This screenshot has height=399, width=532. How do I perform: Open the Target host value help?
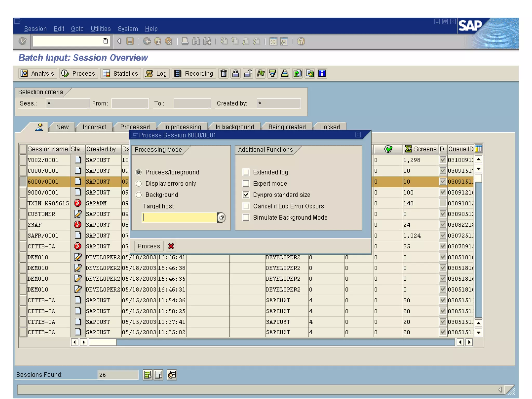click(x=221, y=217)
